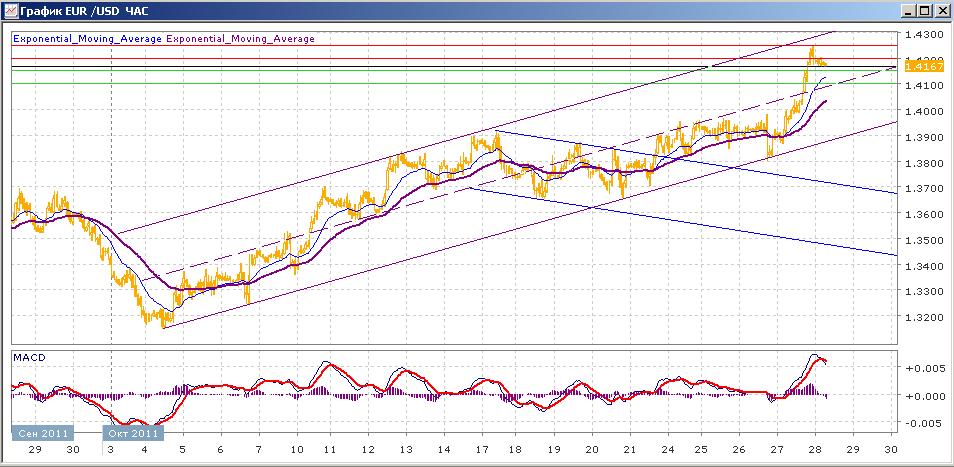Image resolution: width=954 pixels, height=467 pixels.
Task: Click the date 28 on time axis
Action: (x=815, y=450)
